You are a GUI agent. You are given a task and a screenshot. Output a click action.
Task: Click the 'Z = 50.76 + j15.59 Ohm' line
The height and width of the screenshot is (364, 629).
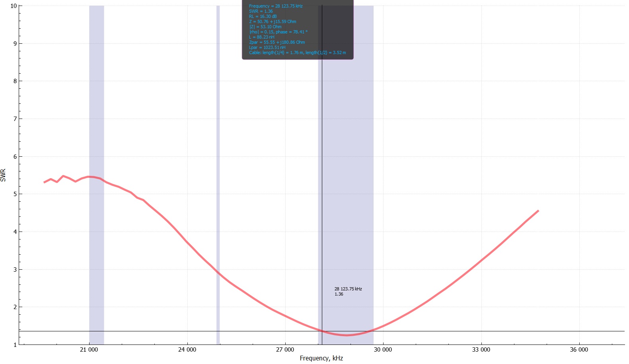273,21
